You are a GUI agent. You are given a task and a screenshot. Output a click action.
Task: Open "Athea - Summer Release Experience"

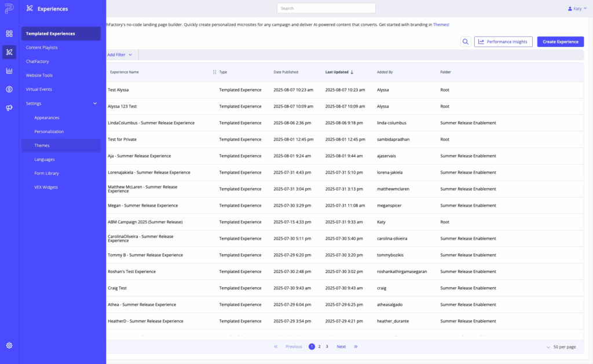click(x=142, y=304)
